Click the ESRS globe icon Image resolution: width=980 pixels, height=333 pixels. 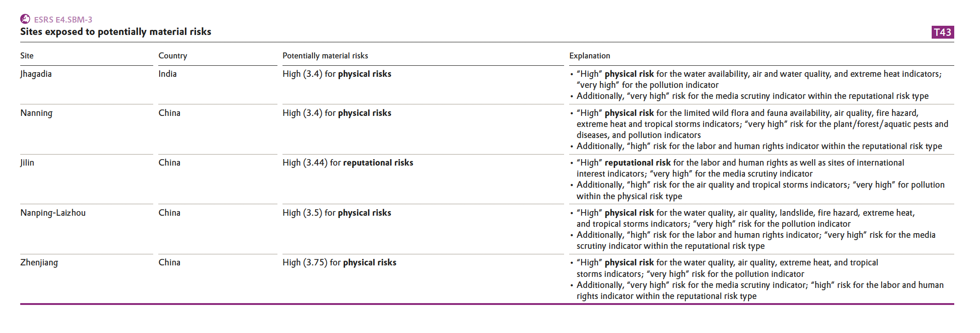(25, 19)
